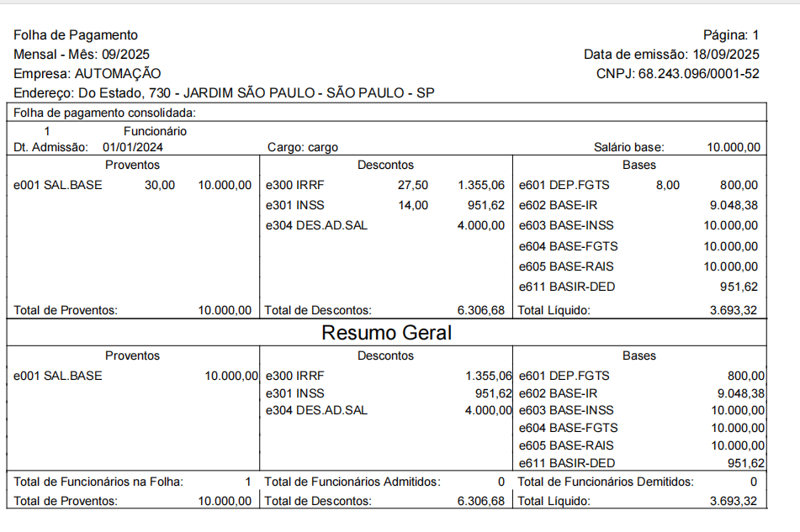Click the IRRF rate value 27,50

pos(412,185)
